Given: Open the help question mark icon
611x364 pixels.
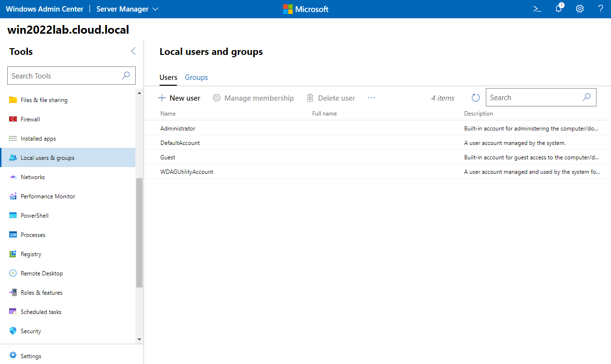Looking at the screenshot, I should pos(600,9).
